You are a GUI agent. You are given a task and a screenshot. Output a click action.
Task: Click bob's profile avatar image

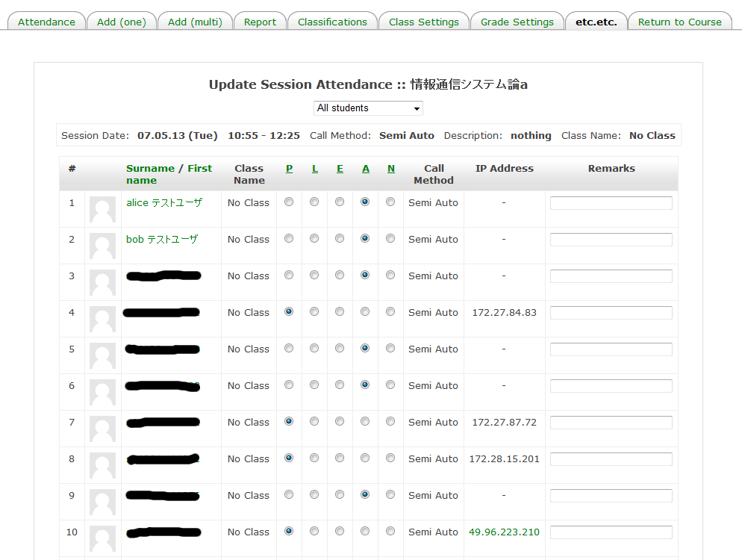pos(102,246)
